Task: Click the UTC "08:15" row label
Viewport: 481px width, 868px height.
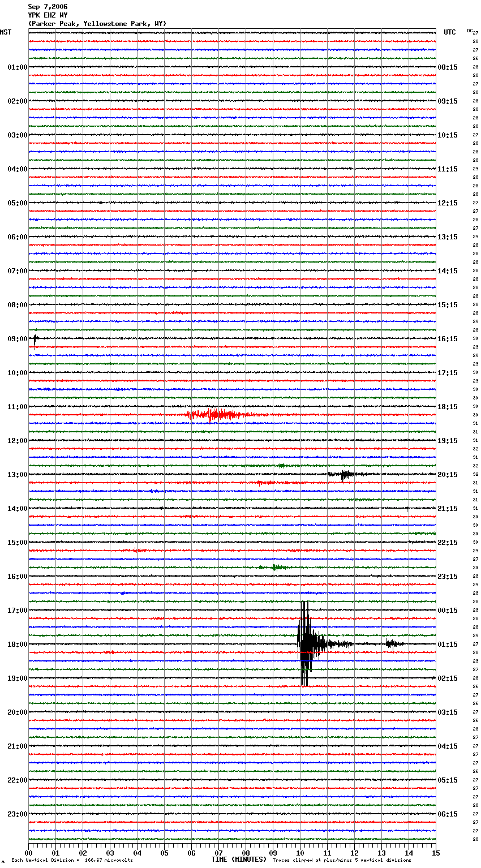Action: point(448,67)
